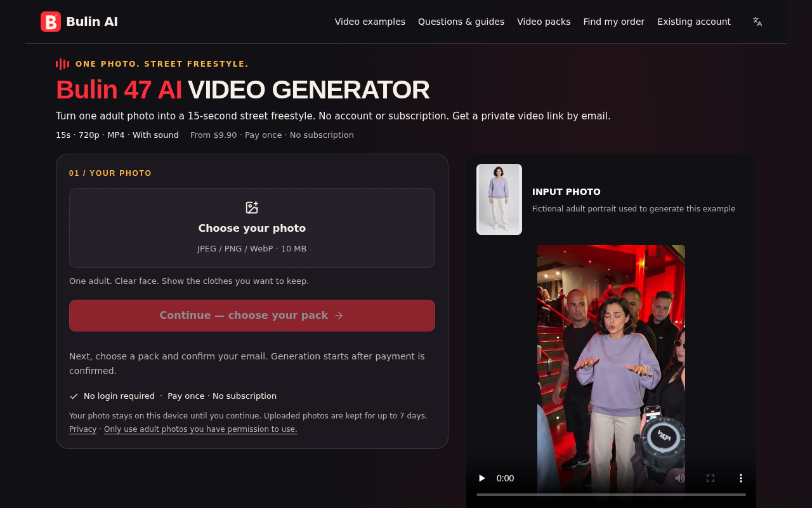Seek using the video progress bar

pyautogui.click(x=611, y=494)
